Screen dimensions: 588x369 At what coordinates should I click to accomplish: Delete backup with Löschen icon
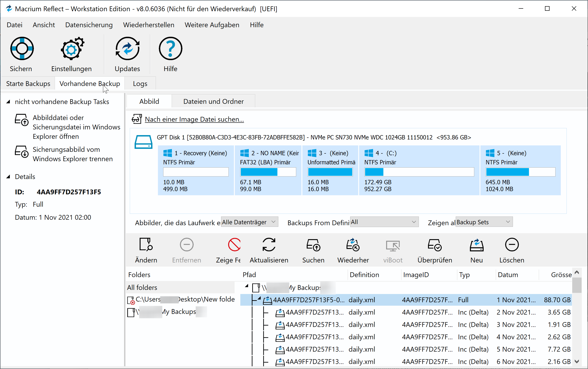512,250
